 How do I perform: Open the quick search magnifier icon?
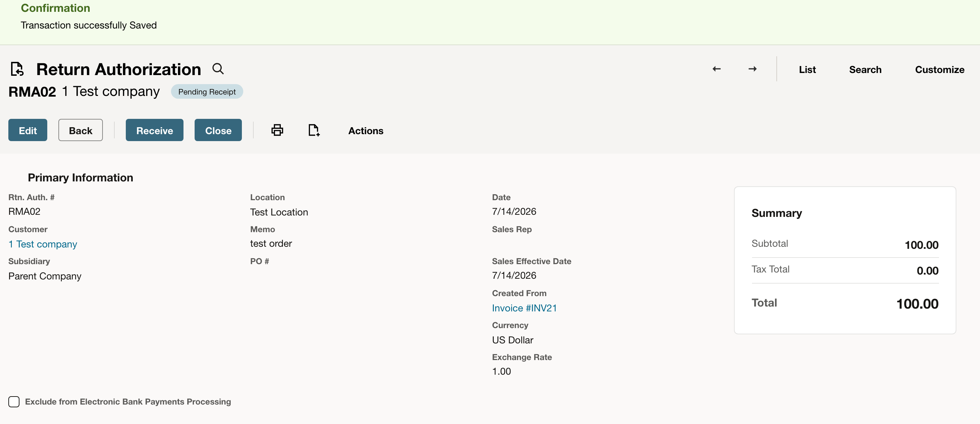pos(218,69)
